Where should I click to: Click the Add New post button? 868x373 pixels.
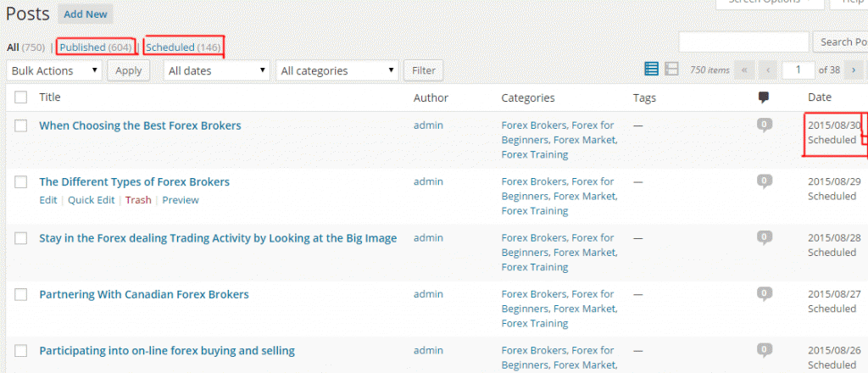tap(86, 14)
